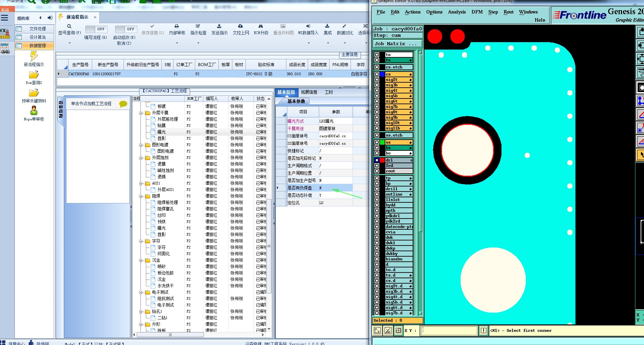The image size is (644, 345).
Task: Collapse the 阻焊 tree node
Action: pyautogui.click(x=141, y=196)
